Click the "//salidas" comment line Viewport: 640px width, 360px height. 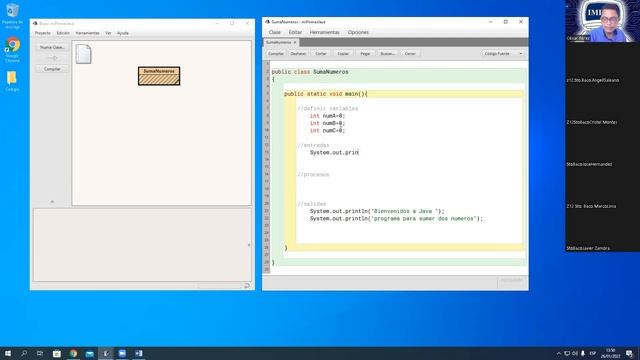312,204
